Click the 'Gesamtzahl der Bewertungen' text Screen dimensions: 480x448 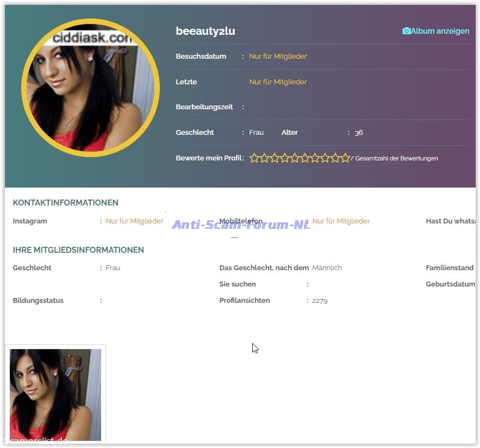point(396,159)
